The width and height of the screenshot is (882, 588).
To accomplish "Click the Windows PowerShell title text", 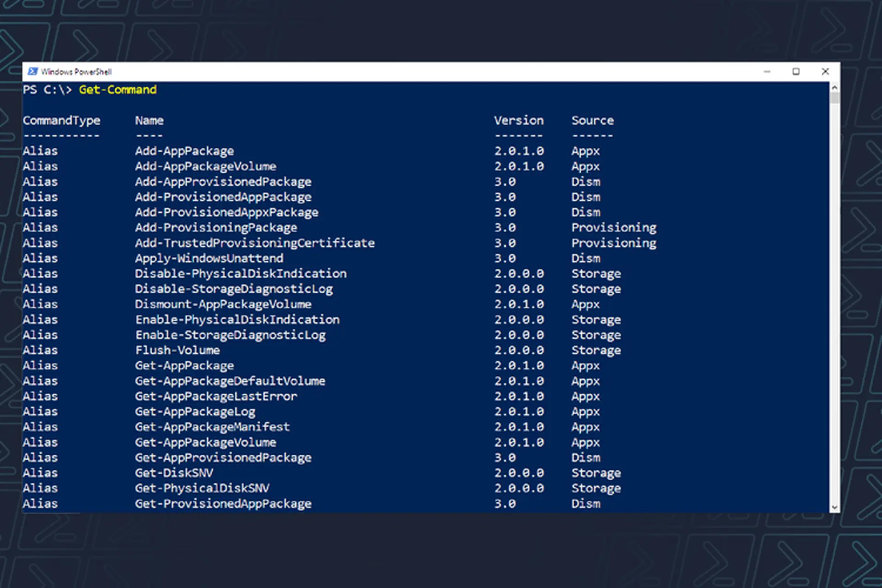I will pyautogui.click(x=76, y=72).
